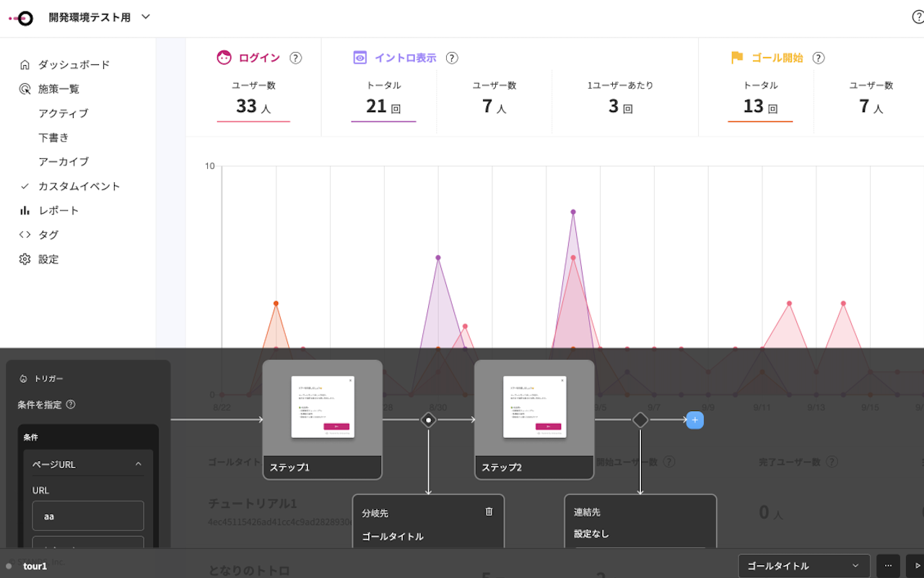Go to ダッシュボード in the sidebar

74,64
